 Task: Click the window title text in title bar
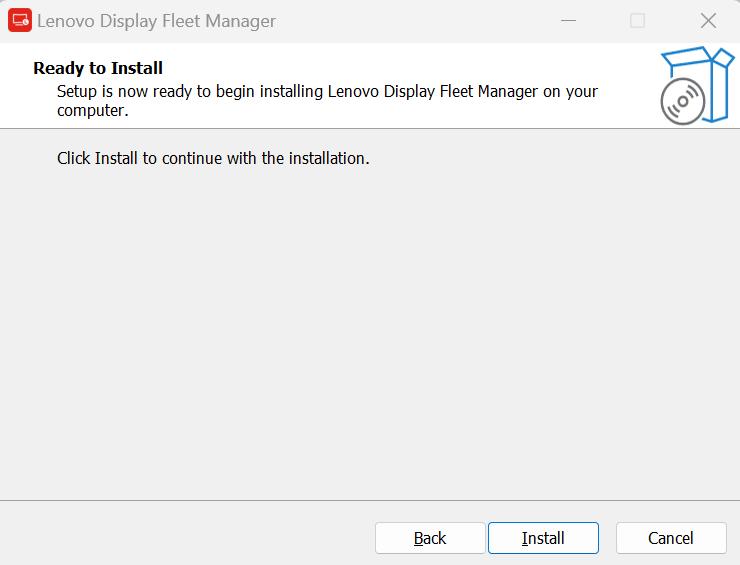(x=156, y=21)
